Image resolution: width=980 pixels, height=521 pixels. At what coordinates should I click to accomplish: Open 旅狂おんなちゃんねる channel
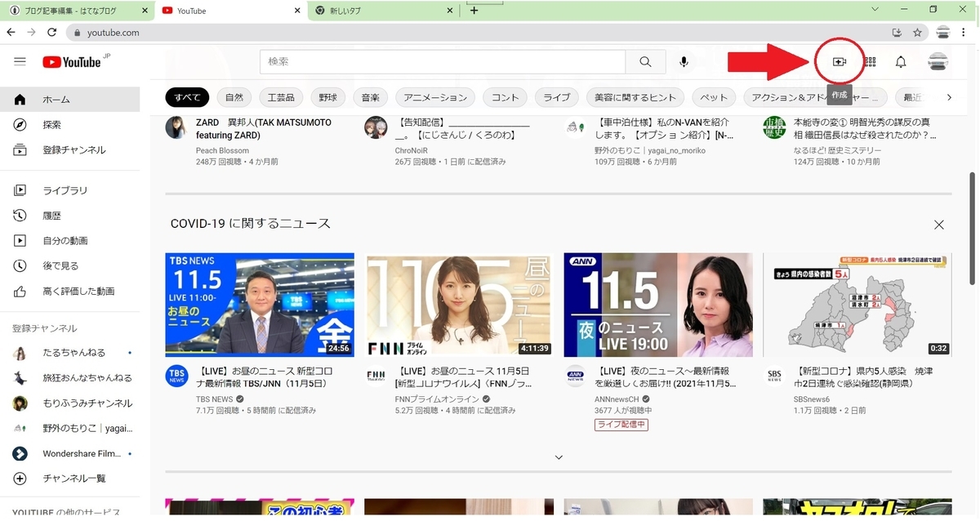pos(69,378)
